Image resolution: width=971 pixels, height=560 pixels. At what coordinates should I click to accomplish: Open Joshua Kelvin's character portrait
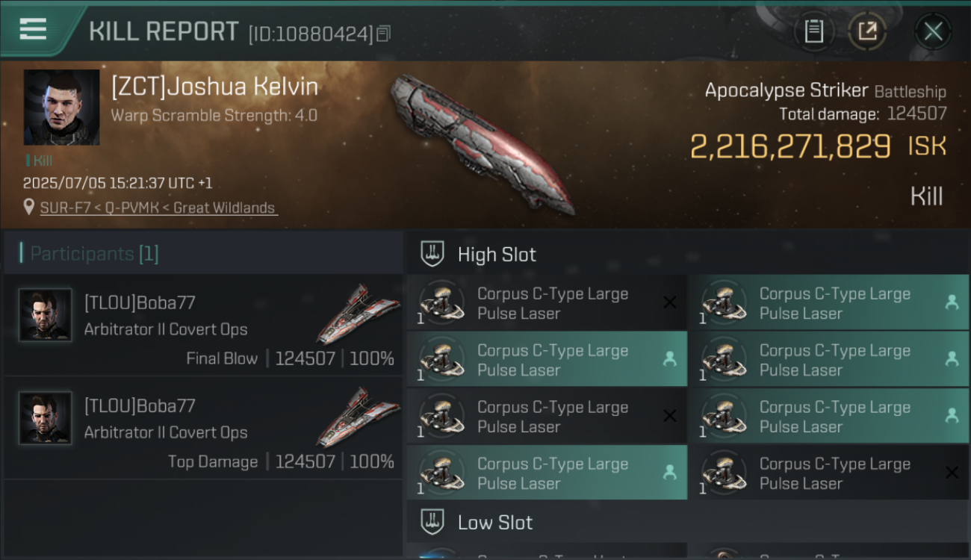(61, 108)
